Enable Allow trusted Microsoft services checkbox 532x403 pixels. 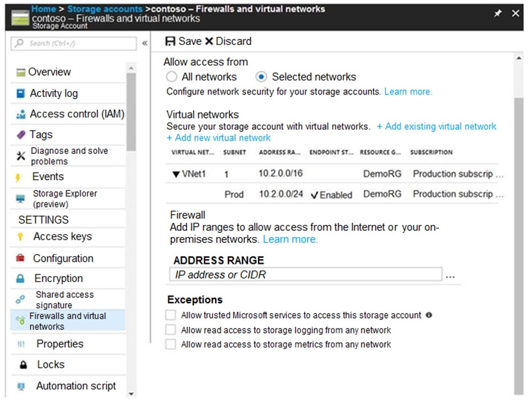[171, 315]
